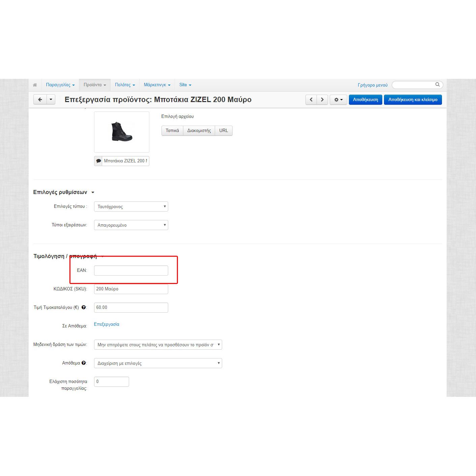476x476 pixels.
Task: Click the home icon in navigation bar
Action: [35, 85]
